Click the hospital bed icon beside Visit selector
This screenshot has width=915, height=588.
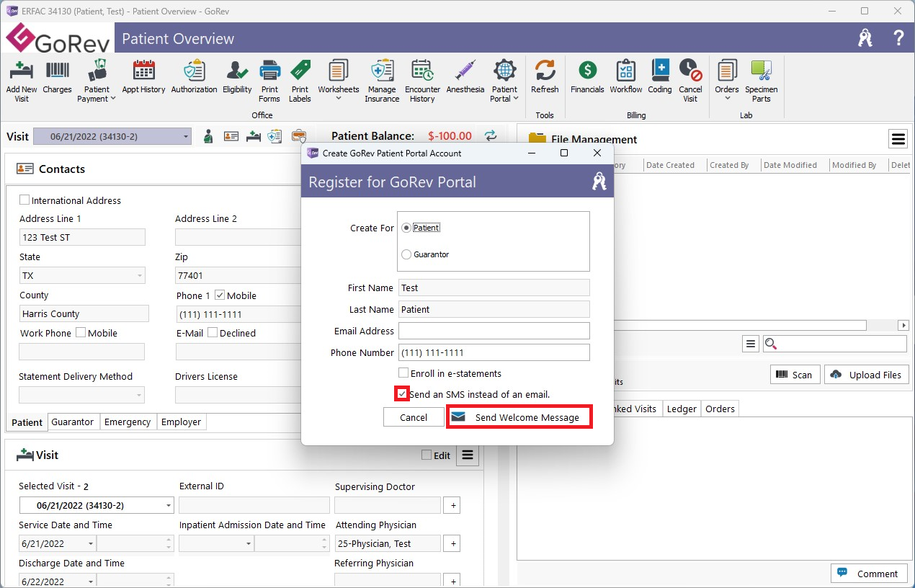[x=253, y=136]
